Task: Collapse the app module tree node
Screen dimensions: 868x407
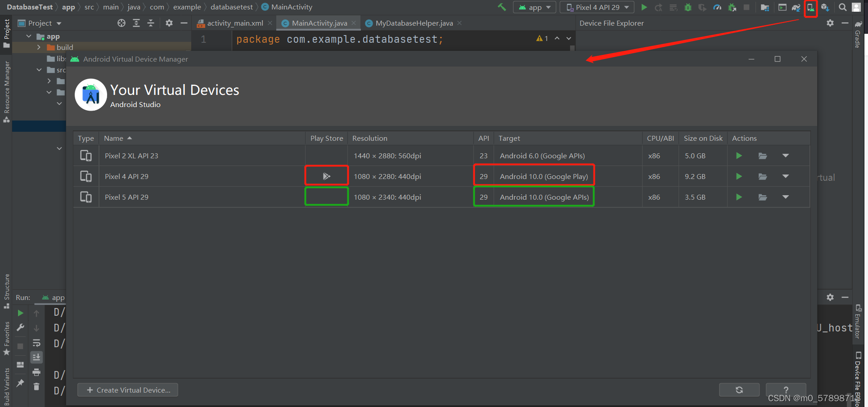Action: click(x=29, y=36)
